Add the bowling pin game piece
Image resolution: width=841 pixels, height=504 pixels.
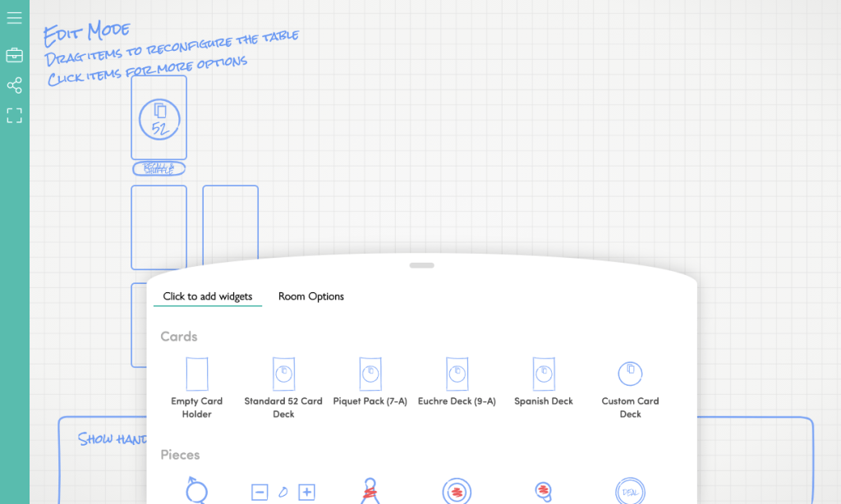point(370,491)
